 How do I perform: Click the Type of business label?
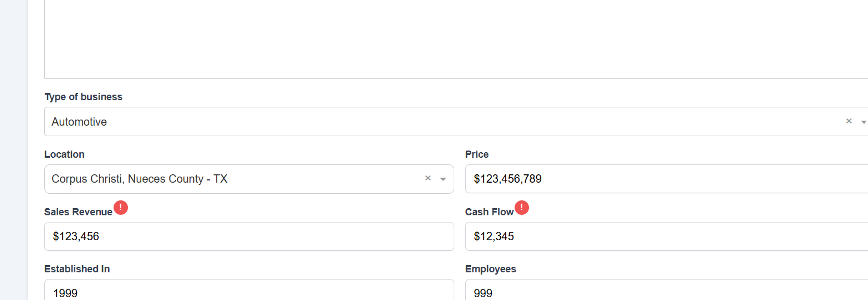(x=83, y=97)
